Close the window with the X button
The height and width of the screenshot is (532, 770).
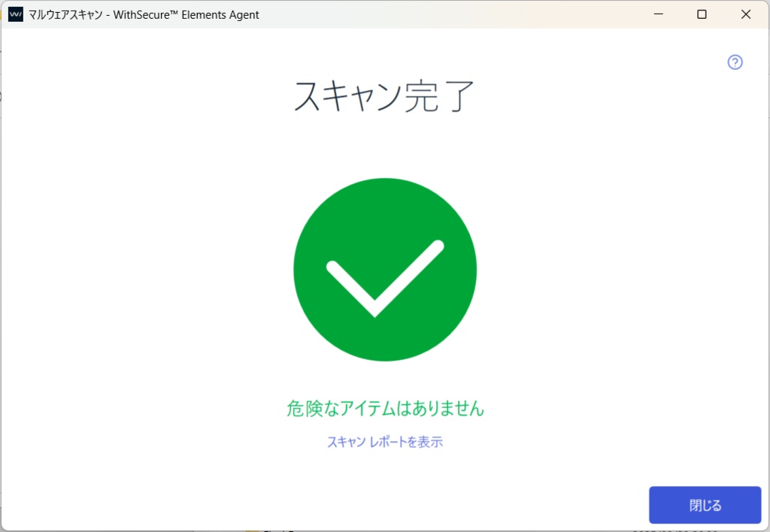click(x=745, y=14)
